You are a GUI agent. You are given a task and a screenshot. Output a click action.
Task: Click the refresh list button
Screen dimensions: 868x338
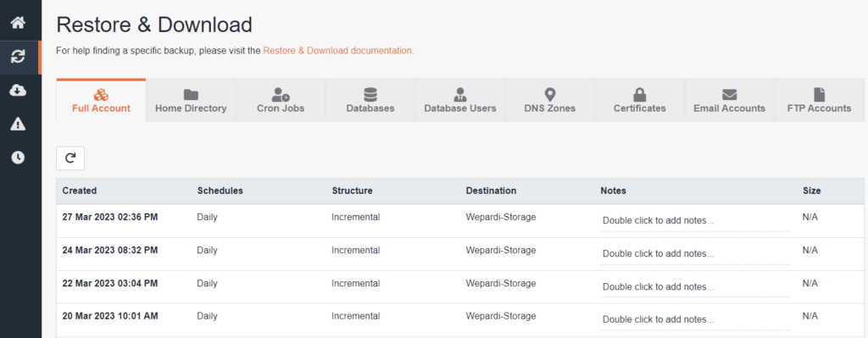click(x=70, y=158)
